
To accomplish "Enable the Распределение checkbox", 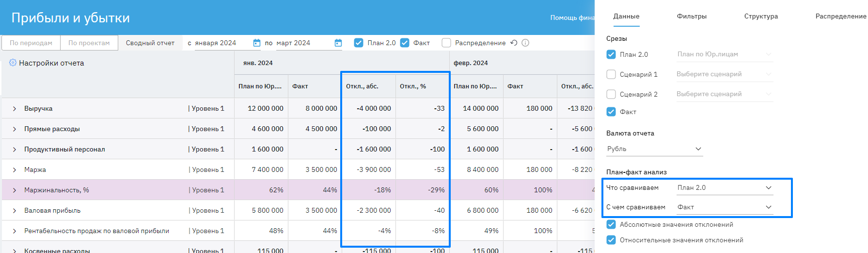I will [x=446, y=43].
